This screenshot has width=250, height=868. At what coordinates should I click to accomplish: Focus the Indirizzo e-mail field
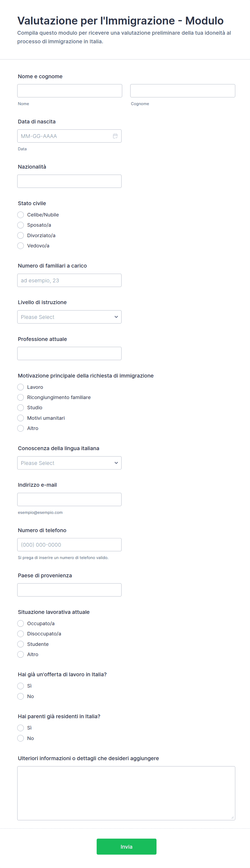click(x=69, y=499)
